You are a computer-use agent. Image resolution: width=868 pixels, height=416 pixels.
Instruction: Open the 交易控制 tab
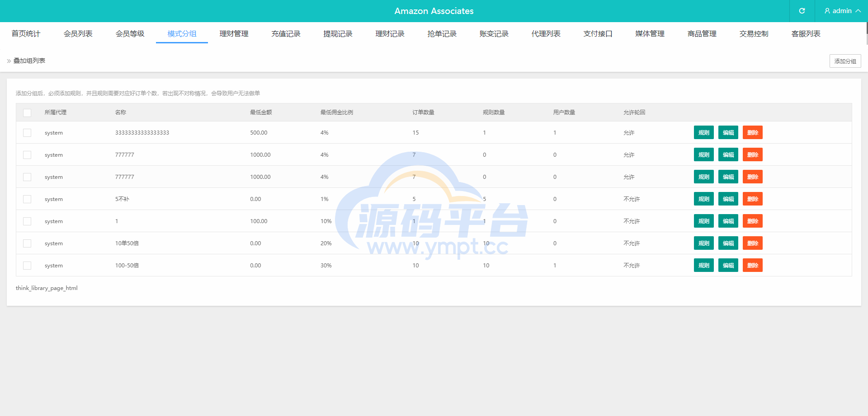754,34
